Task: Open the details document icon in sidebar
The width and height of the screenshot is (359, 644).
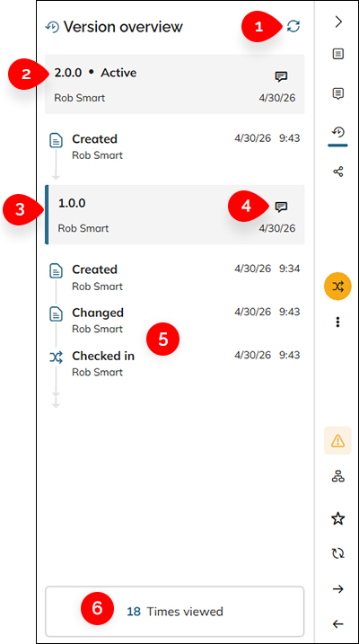Action: (x=338, y=54)
